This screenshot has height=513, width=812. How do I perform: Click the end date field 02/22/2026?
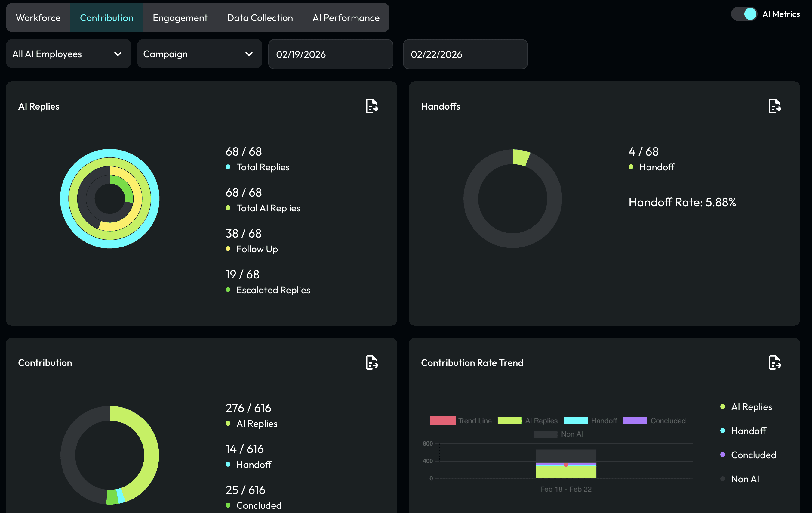(465, 54)
